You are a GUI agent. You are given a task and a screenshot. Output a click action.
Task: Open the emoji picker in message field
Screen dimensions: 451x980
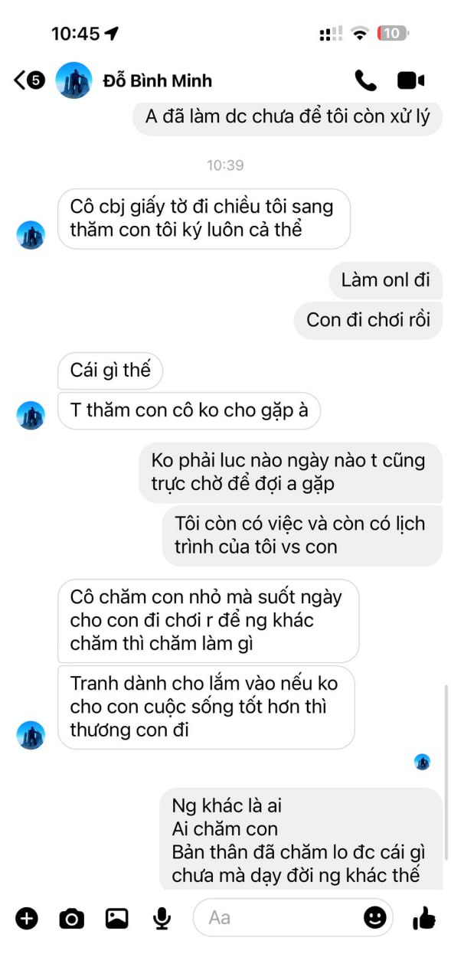pos(374,916)
